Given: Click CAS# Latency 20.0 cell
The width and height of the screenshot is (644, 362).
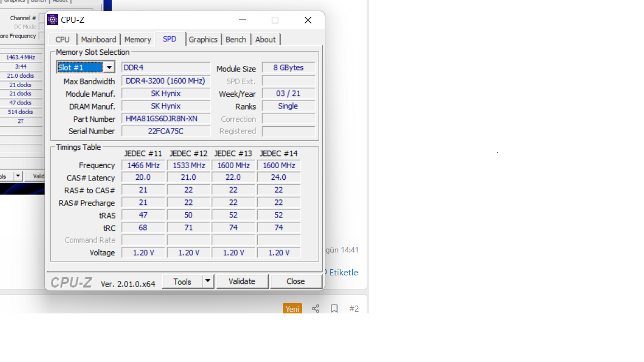Looking at the screenshot, I should [143, 177].
